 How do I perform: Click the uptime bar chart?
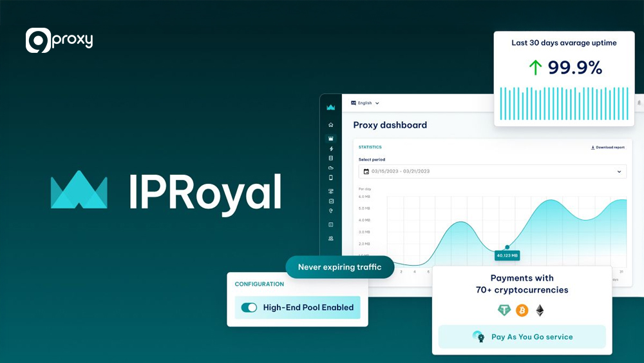tap(564, 103)
